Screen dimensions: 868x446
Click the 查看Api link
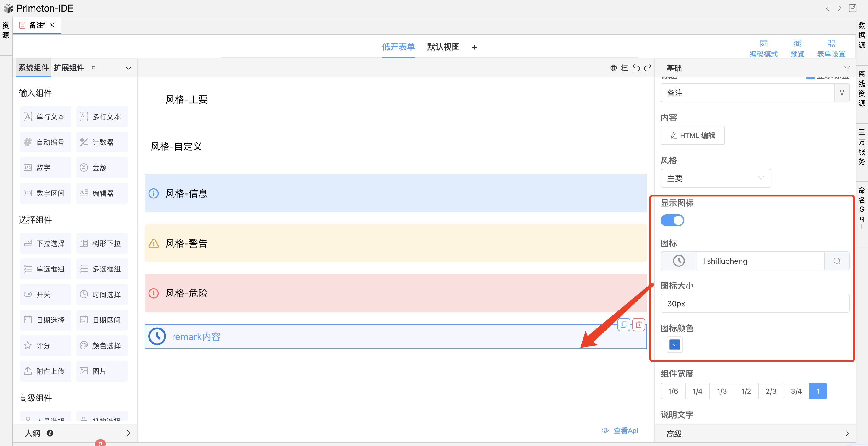point(625,431)
